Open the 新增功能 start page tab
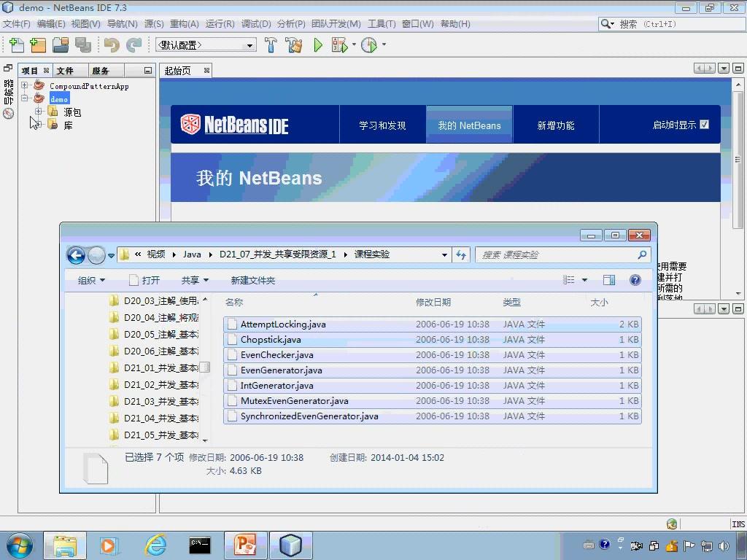 tap(555, 125)
